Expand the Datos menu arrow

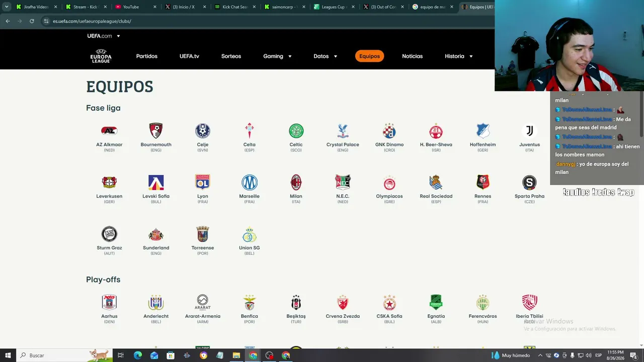(335, 56)
